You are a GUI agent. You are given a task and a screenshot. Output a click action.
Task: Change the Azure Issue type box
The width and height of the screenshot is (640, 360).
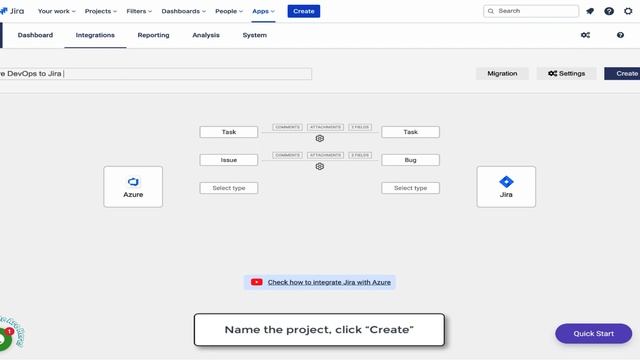click(x=229, y=160)
